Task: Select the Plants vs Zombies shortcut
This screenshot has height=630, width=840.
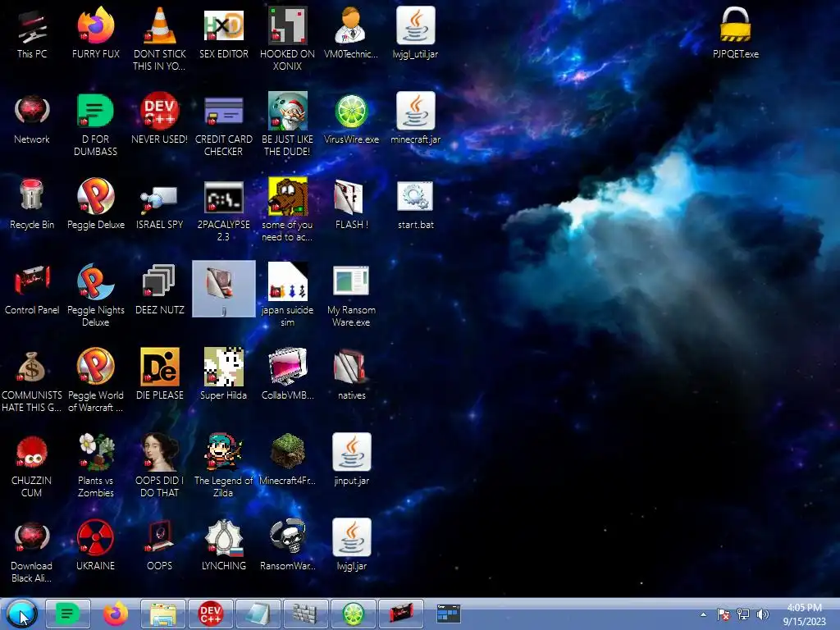Action: 95,466
